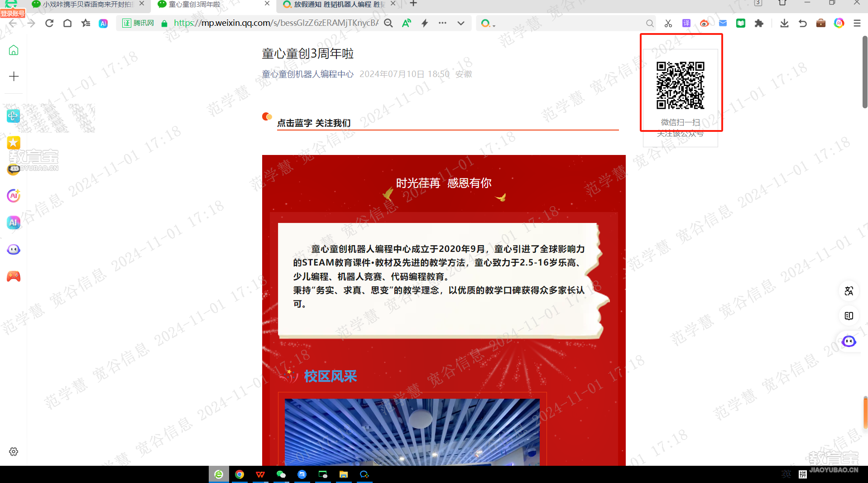Restore recently closed tab with undo icon
The image size is (868, 483).
tap(803, 23)
